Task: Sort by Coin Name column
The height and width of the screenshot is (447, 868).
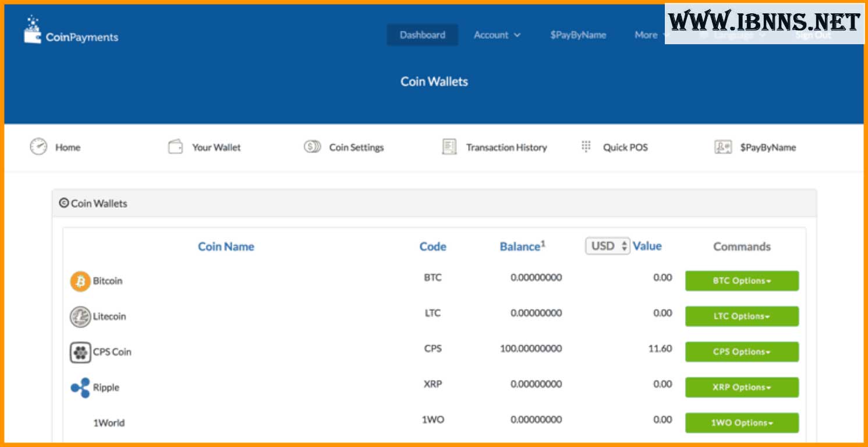Action: coord(226,247)
